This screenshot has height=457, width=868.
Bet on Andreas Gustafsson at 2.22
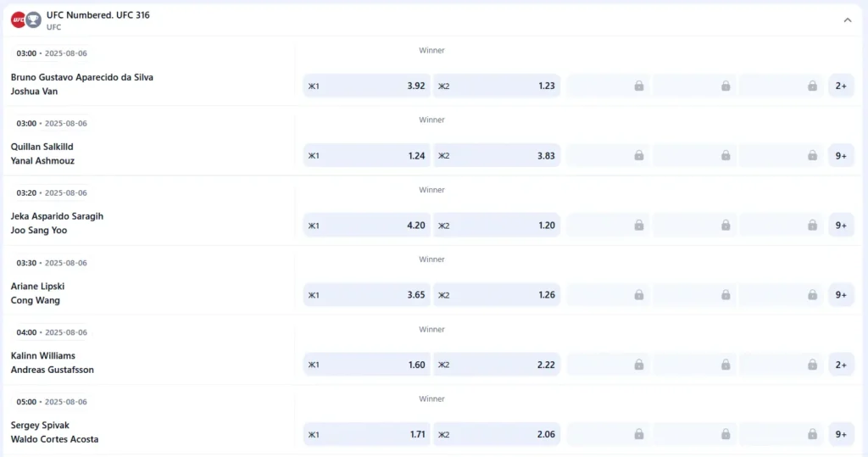pos(497,365)
